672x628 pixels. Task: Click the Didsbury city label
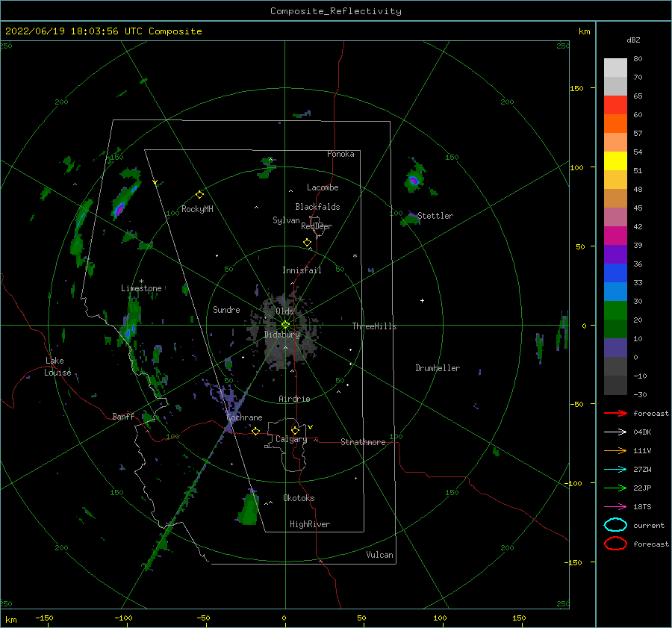coord(282,335)
